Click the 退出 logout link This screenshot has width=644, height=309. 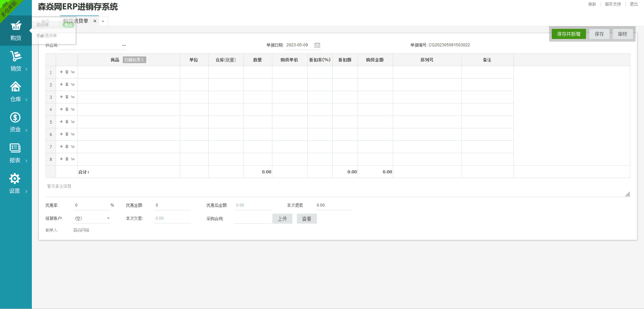tap(634, 4)
